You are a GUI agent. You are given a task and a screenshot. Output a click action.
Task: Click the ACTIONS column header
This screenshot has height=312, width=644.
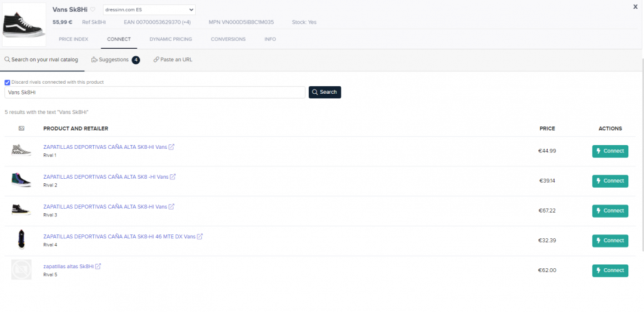[610, 129]
